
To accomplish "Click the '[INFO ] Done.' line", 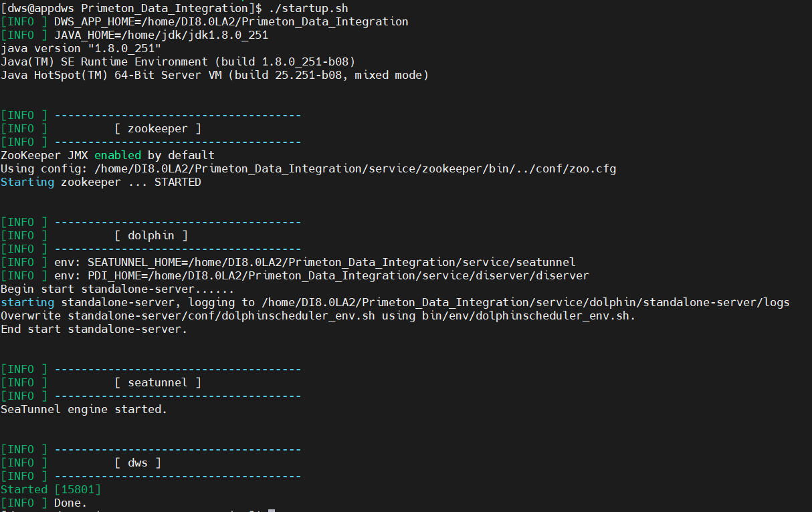I will pyautogui.click(x=44, y=503).
